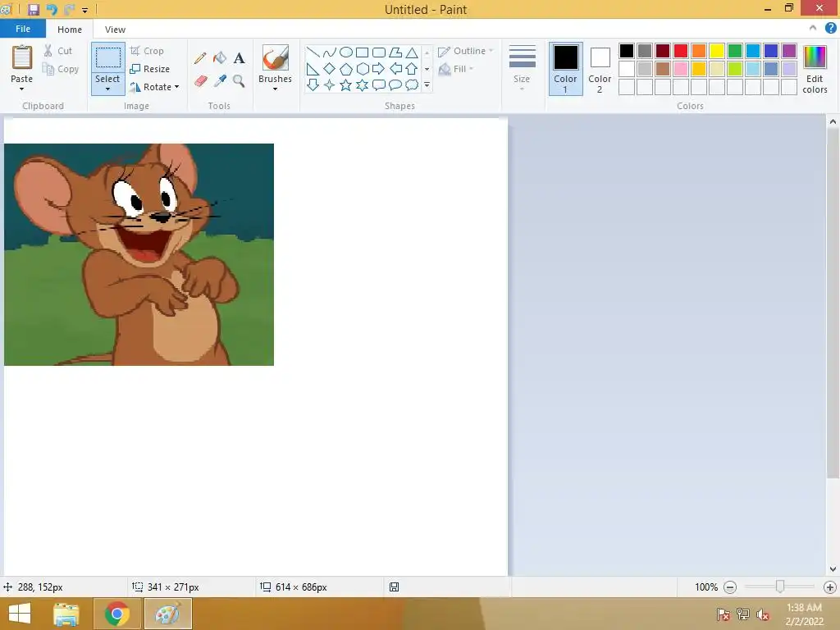
Task: Select the Pencil tool
Action: coord(200,58)
